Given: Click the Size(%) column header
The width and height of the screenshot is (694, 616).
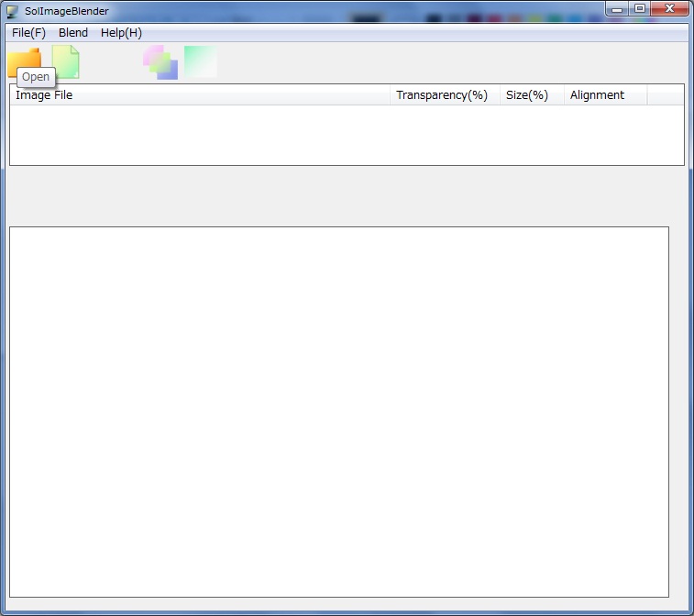Looking at the screenshot, I should (x=532, y=95).
